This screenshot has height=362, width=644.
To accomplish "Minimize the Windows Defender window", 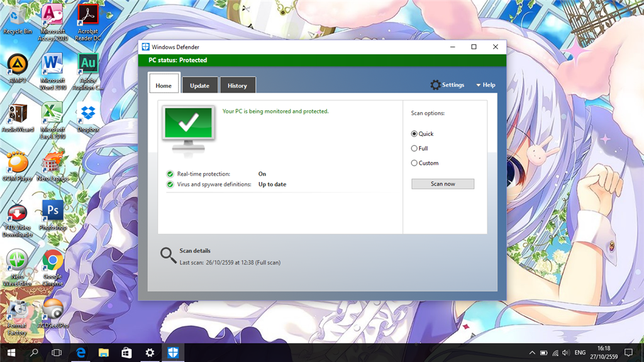I will click(x=453, y=47).
